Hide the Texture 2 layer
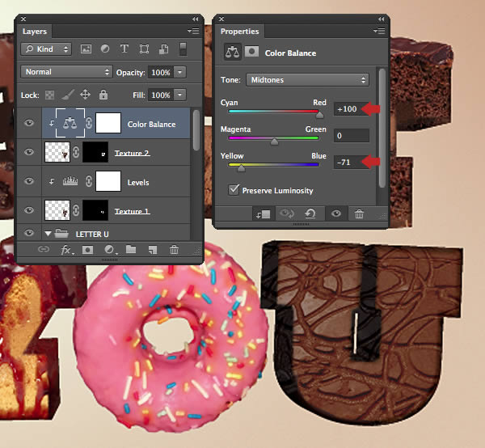 pyautogui.click(x=29, y=152)
